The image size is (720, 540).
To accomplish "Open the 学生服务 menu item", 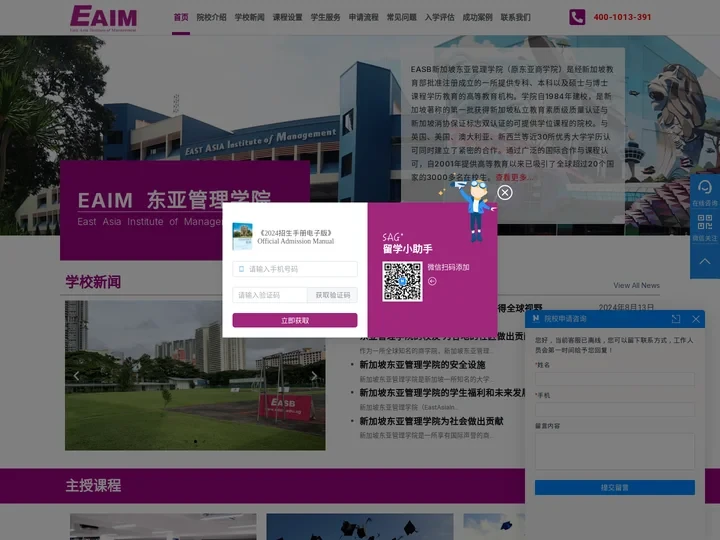I will tap(326, 17).
